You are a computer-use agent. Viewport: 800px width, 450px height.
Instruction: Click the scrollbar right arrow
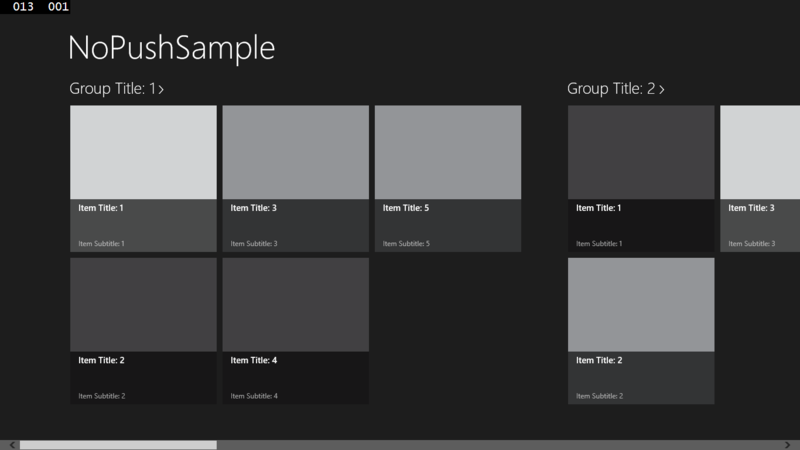coord(789,444)
